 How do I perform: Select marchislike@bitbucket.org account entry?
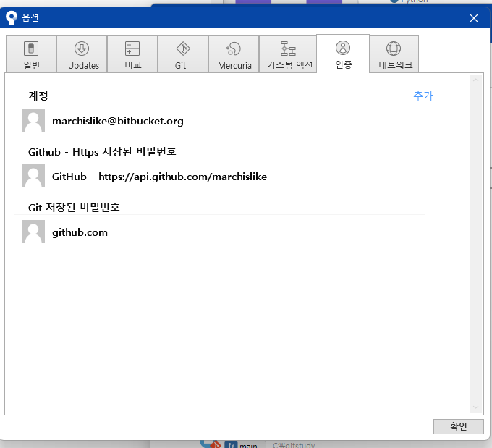click(x=118, y=121)
